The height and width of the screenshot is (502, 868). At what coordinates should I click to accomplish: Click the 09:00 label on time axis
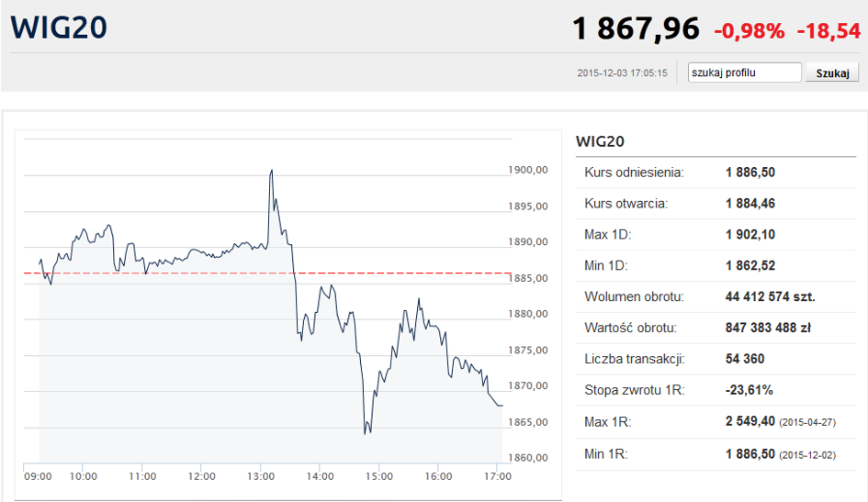coord(38,476)
